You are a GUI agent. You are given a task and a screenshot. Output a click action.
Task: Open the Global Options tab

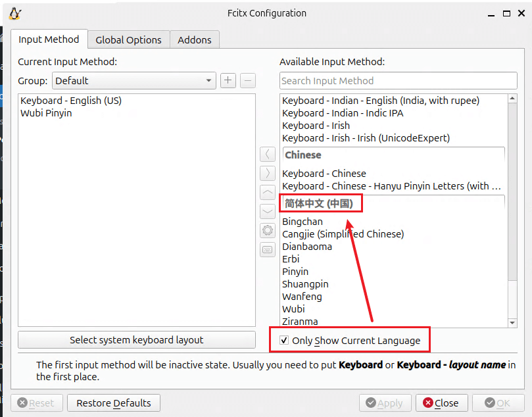129,40
